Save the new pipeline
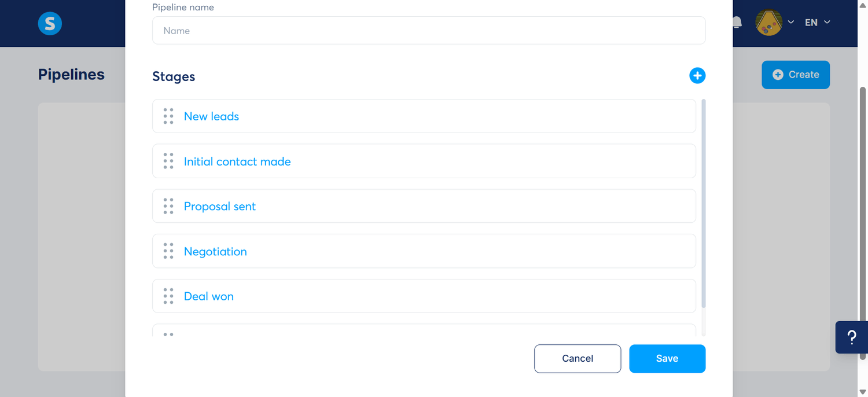868x397 pixels. 667,358
